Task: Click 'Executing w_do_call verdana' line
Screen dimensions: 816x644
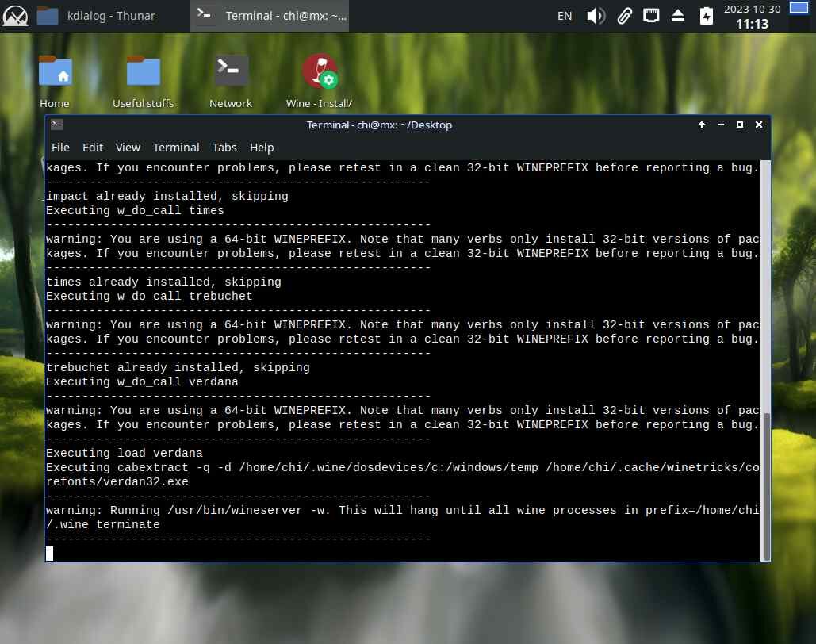Action: click(142, 381)
